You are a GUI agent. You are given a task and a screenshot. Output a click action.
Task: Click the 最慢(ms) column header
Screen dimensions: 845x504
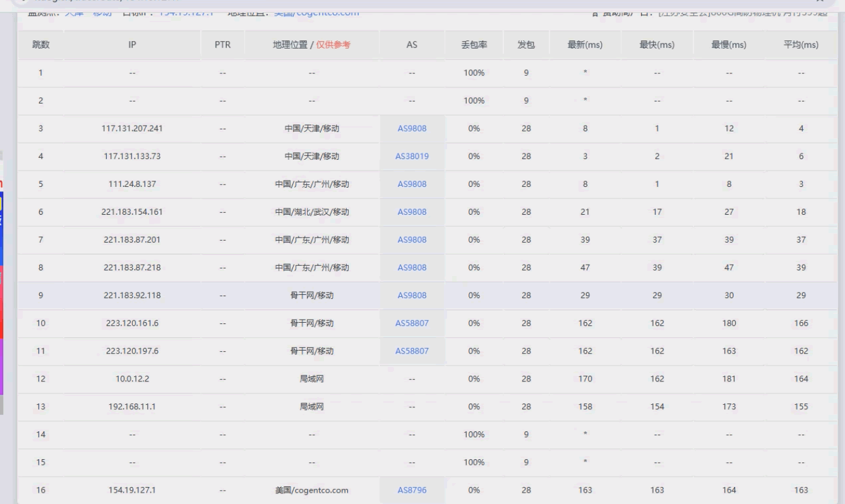(x=729, y=45)
